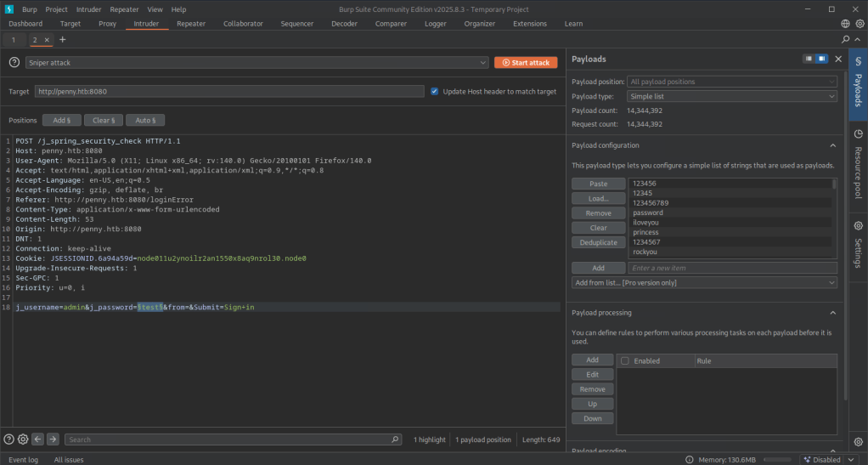Switch to the Repeater tab
Viewport: 868px width, 465px height.
coord(191,24)
